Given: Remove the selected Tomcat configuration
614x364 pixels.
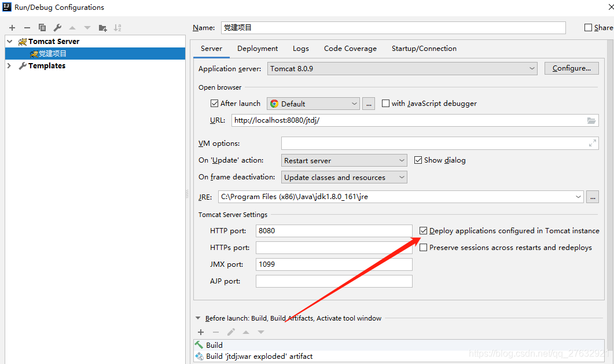Looking at the screenshot, I should [27, 27].
